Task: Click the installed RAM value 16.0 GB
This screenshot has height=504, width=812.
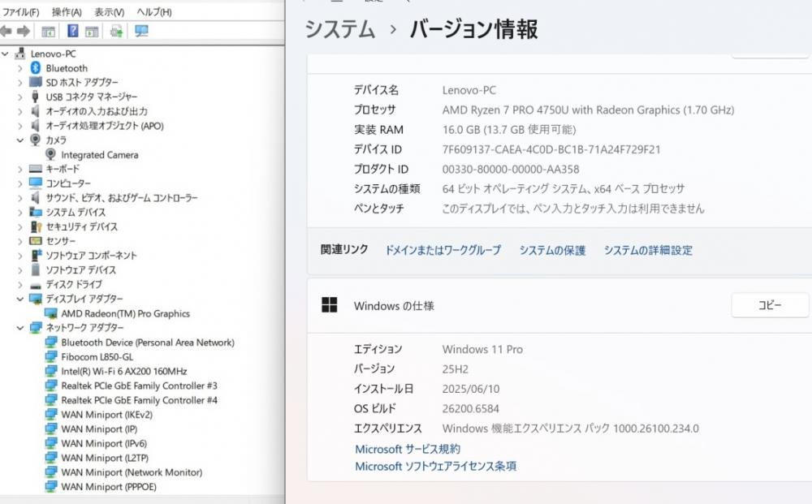Action: click(508, 130)
